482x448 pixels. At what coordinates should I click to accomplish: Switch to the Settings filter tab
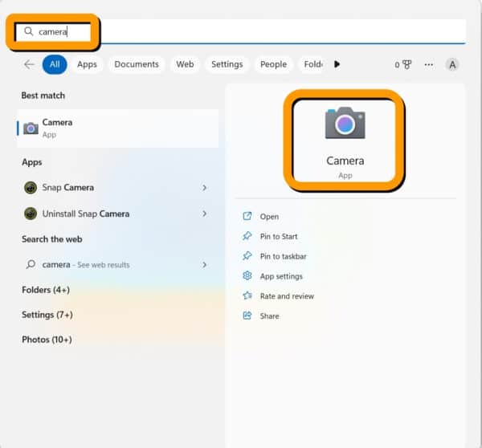click(227, 64)
